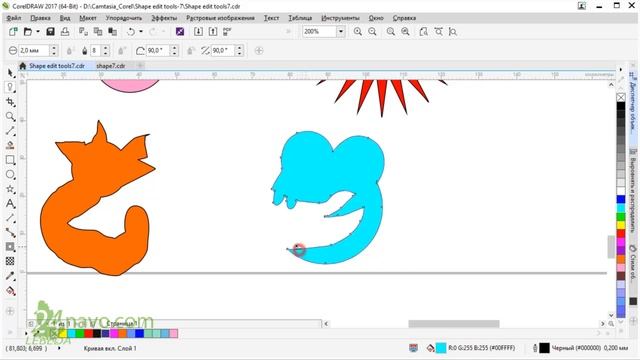Click the Print icon in toolbar
Screen dimensions: 640x360
[65, 31]
